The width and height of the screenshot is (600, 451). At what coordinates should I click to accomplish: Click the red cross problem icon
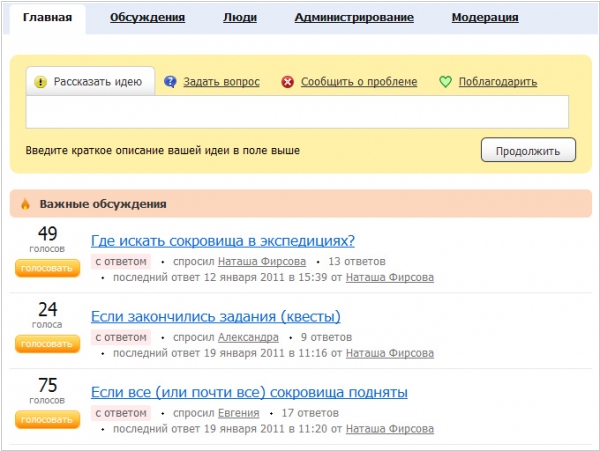pos(287,82)
